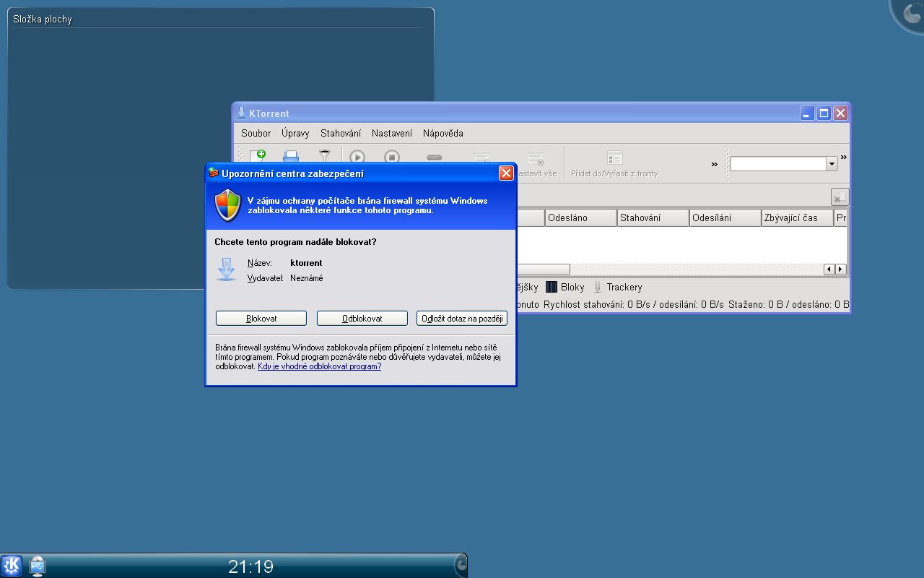Click the new torrent icon with green plus

coord(258,156)
